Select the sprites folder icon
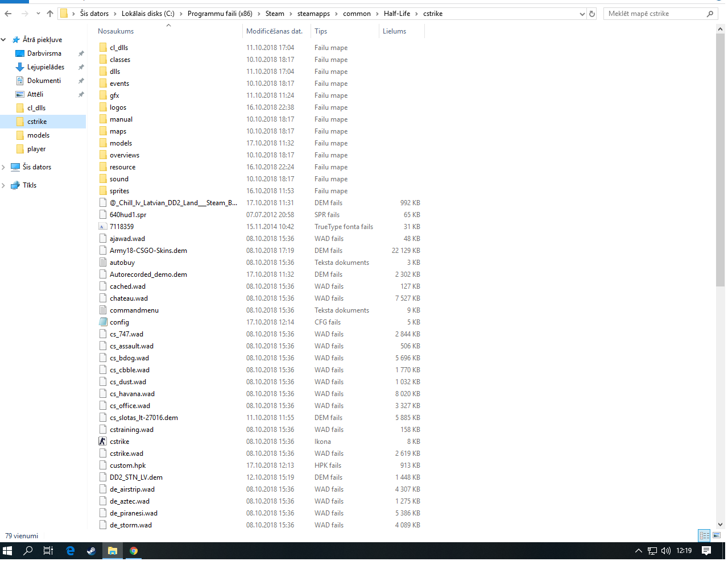728x582 pixels. tap(103, 191)
